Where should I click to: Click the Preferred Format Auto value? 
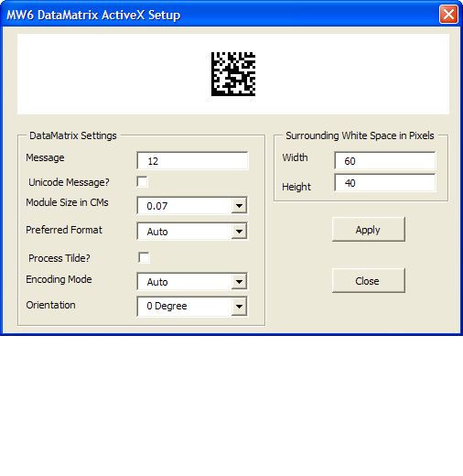tap(157, 232)
